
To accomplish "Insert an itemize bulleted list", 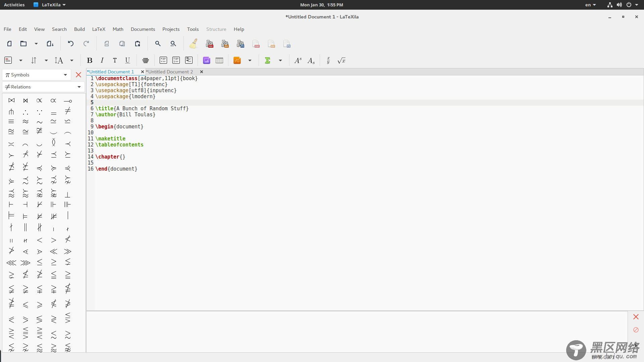I will click(x=163, y=60).
